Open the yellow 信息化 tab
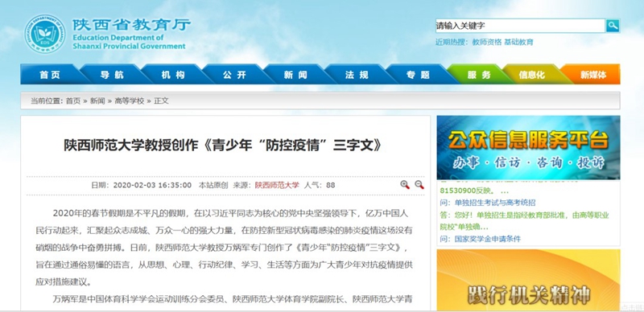This screenshot has height=312, width=644. (x=531, y=75)
